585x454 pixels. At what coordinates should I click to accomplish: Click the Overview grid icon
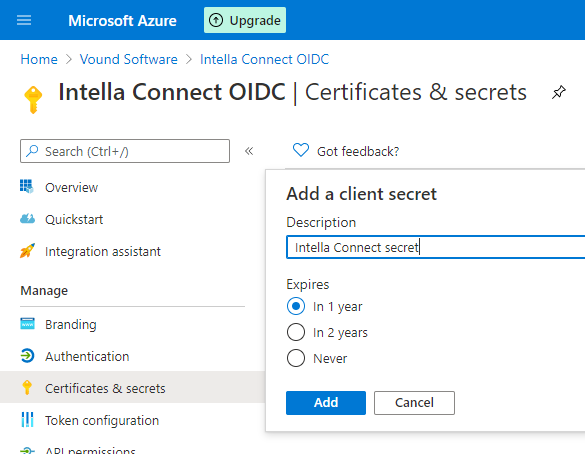click(x=27, y=186)
